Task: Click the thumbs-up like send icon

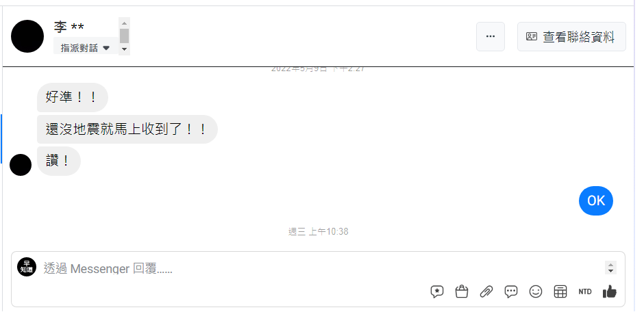Action: click(x=610, y=291)
